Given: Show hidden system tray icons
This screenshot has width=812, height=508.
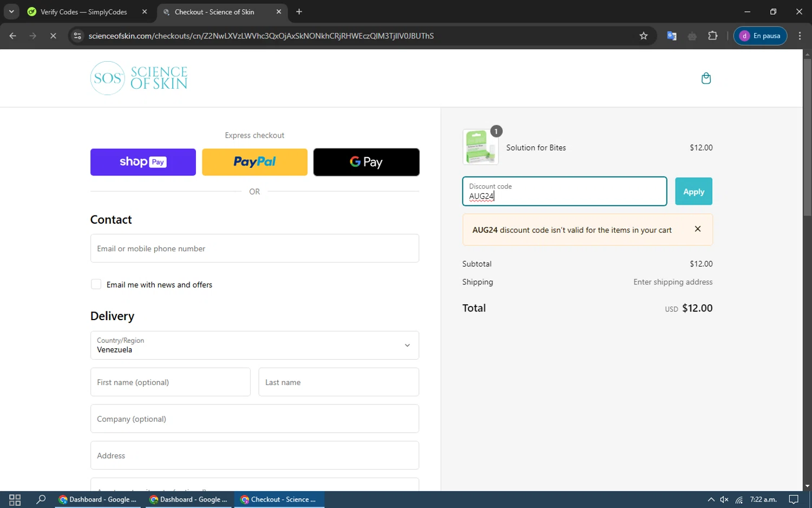Looking at the screenshot, I should pyautogui.click(x=711, y=499).
